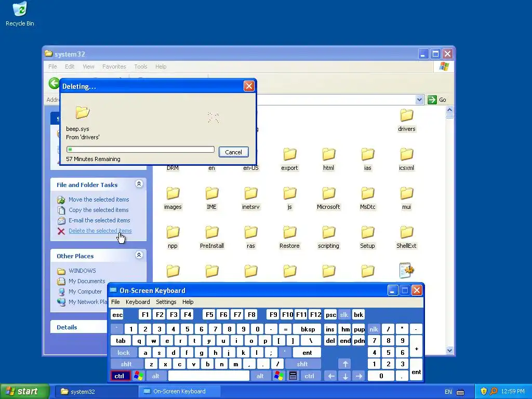Click the deletion progress bar
532x399 pixels.
point(140,149)
